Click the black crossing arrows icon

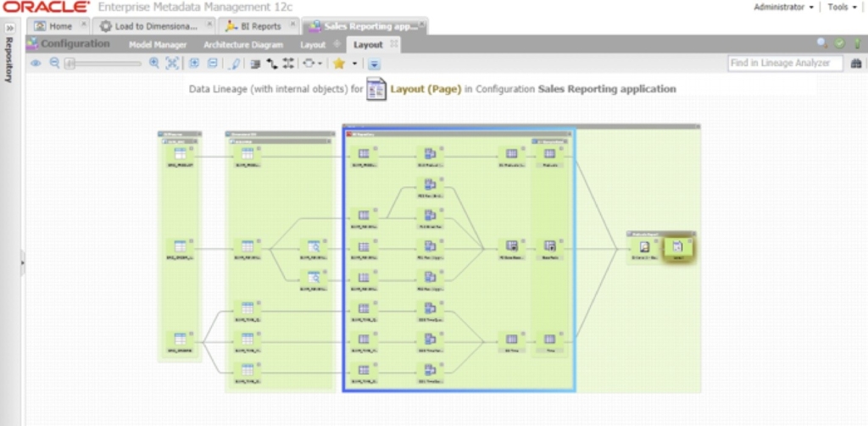pyautogui.click(x=288, y=64)
